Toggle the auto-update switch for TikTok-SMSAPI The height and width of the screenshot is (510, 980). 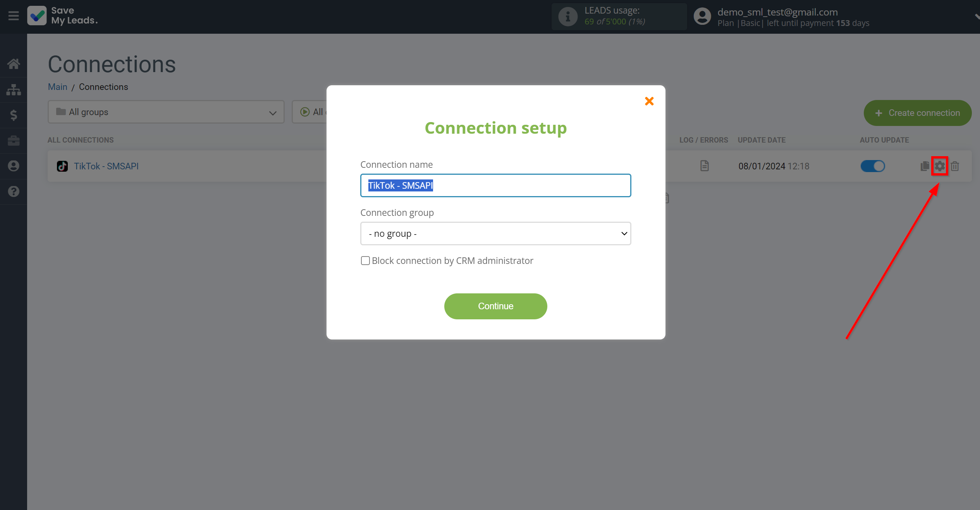click(x=872, y=166)
